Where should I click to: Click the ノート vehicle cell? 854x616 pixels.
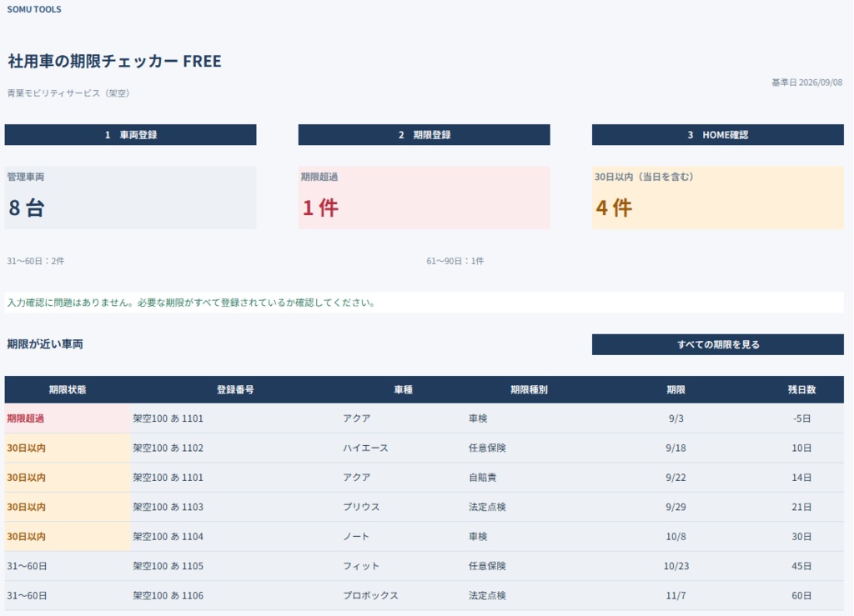(356, 536)
